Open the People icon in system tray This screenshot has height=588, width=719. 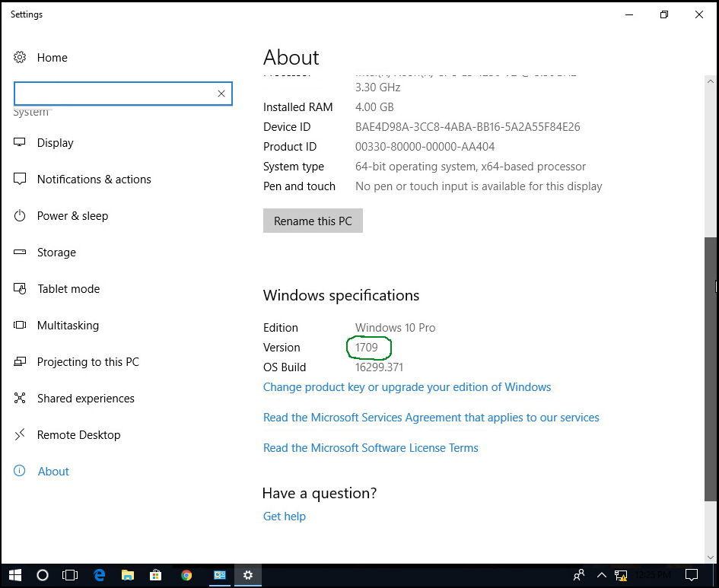pos(579,575)
